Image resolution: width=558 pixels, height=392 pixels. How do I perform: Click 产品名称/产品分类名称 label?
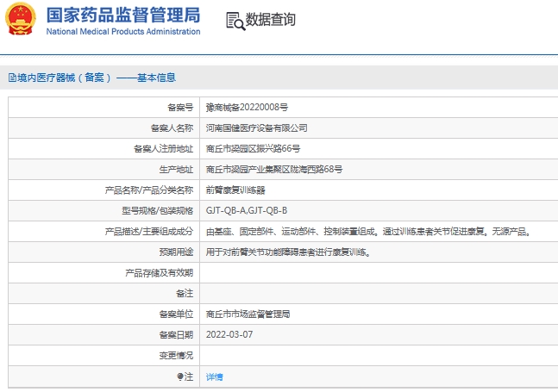click(149, 190)
